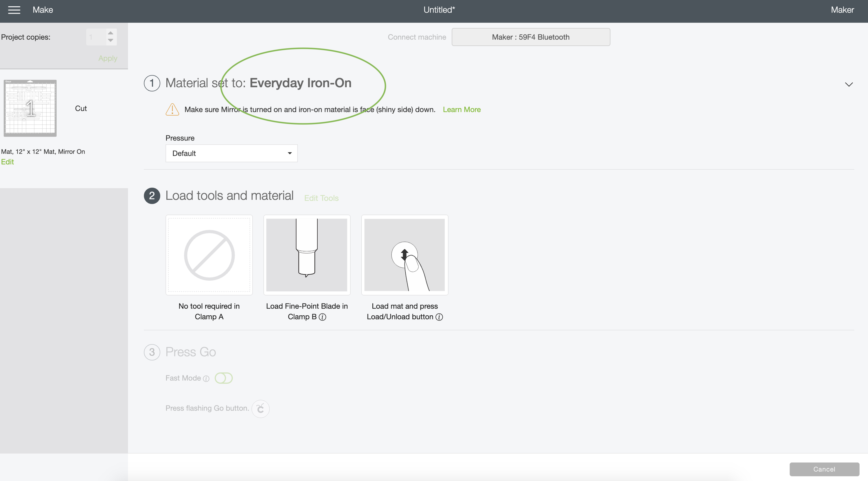The height and width of the screenshot is (481, 868).
Task: Increase project copies with up arrow
Action: [110, 33]
